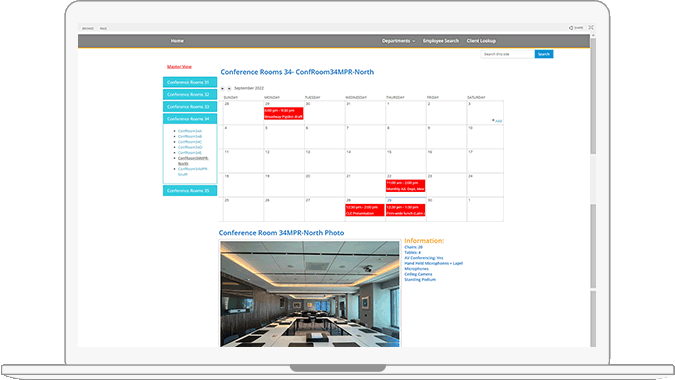Select ConfRoom34A in room list
The height and width of the screenshot is (380, 675).
[190, 131]
